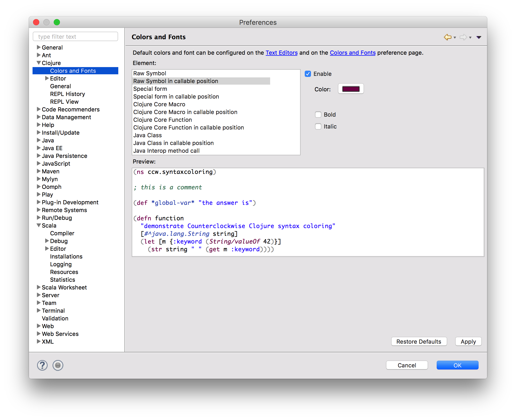The height and width of the screenshot is (420, 516).
Task: Select Clojure Core Macro element
Action: tap(159, 104)
